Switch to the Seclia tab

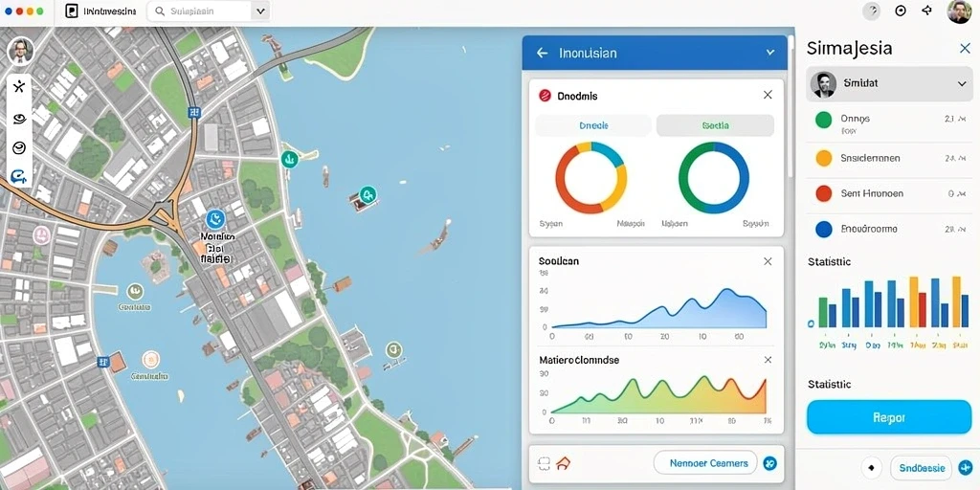(x=715, y=125)
